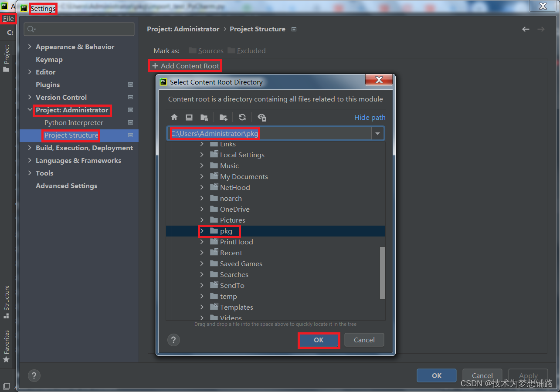Expand Languages & Frameworks group
Image resolution: width=560 pixels, height=392 pixels.
point(30,161)
